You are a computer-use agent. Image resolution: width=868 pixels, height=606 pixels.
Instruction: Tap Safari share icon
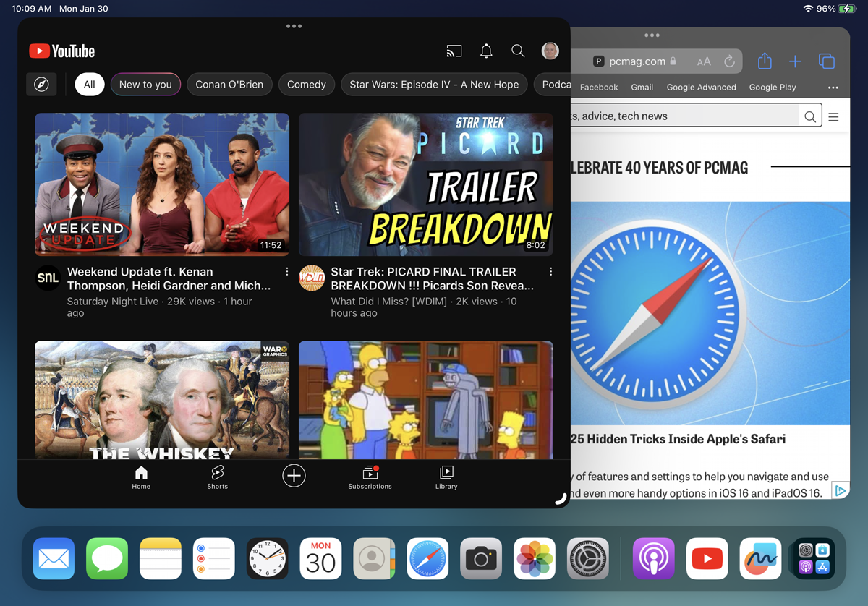(765, 61)
